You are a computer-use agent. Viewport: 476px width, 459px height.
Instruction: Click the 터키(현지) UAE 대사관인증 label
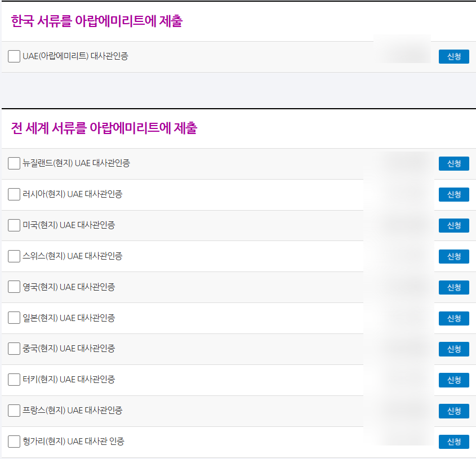69,380
